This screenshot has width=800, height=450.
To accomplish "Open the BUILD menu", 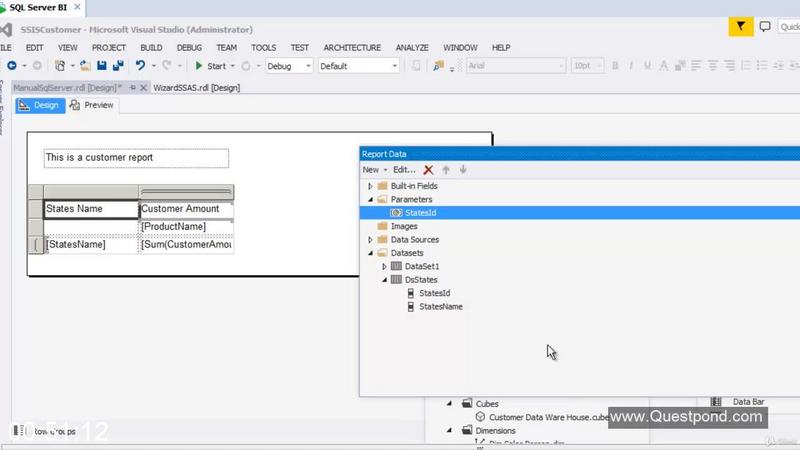I will (151, 47).
